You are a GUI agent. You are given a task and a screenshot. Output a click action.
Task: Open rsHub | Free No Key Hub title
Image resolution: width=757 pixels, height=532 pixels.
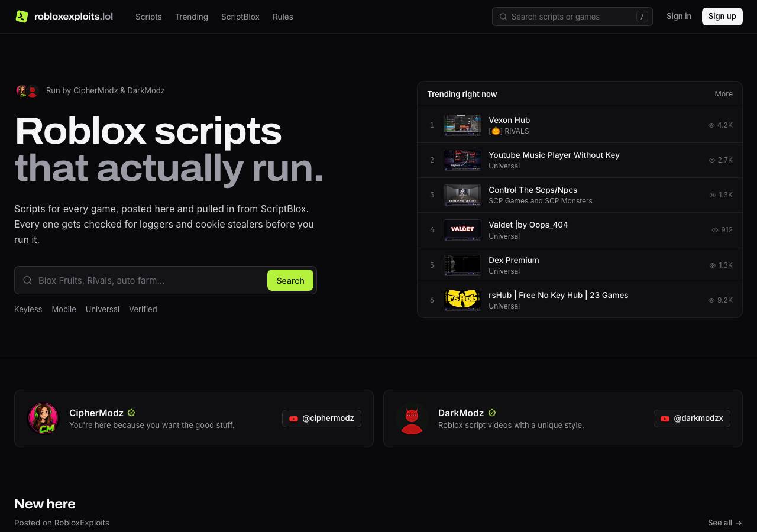click(558, 295)
